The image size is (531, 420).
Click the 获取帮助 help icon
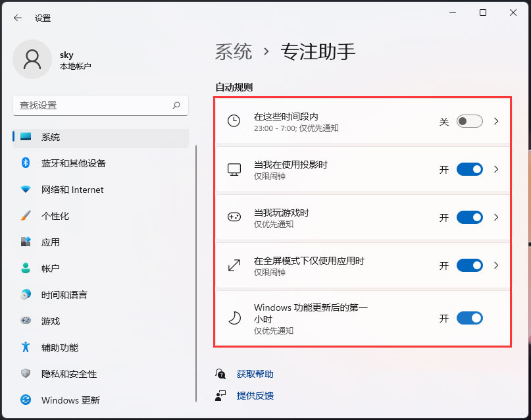click(x=220, y=374)
